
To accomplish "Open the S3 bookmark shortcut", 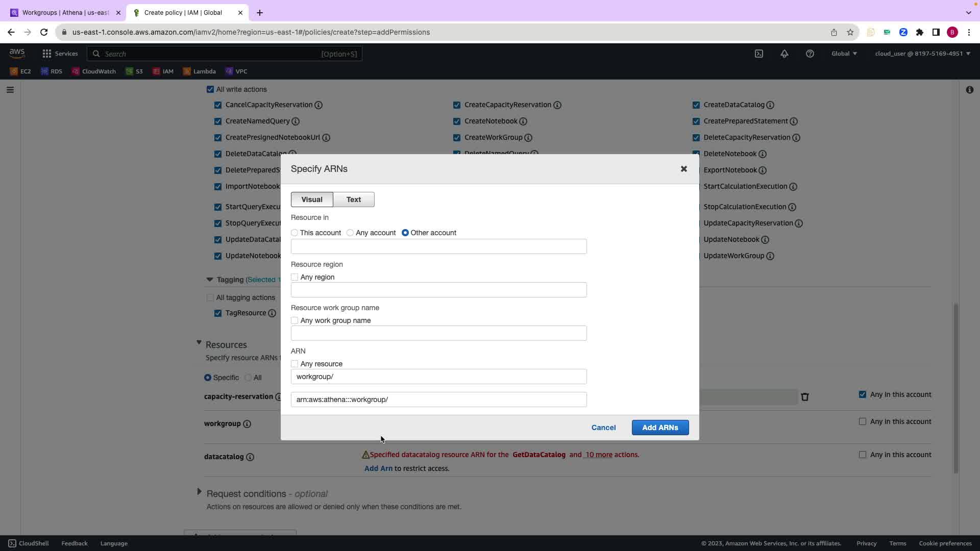I will point(134,71).
